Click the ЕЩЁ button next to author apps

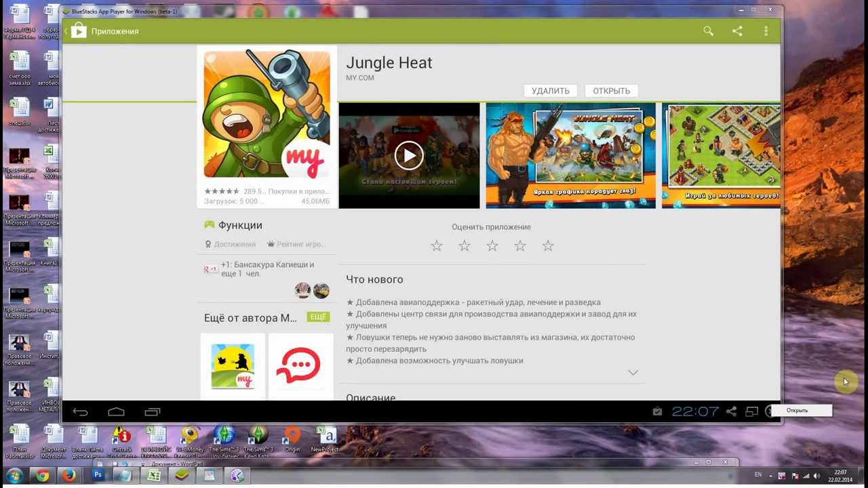[x=318, y=317]
